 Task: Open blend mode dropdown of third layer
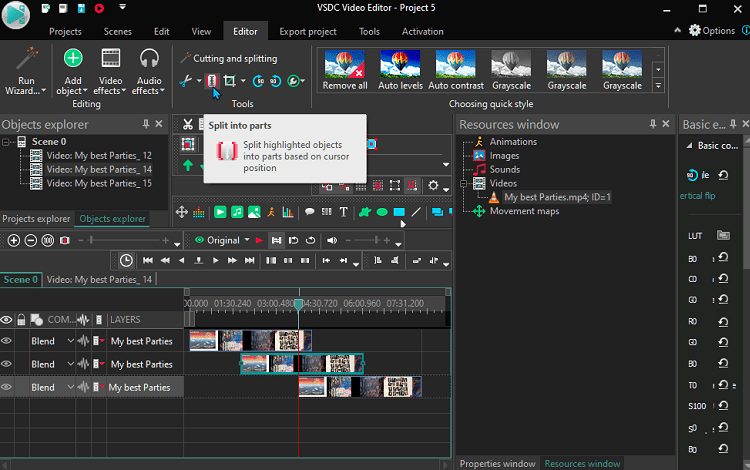70,387
